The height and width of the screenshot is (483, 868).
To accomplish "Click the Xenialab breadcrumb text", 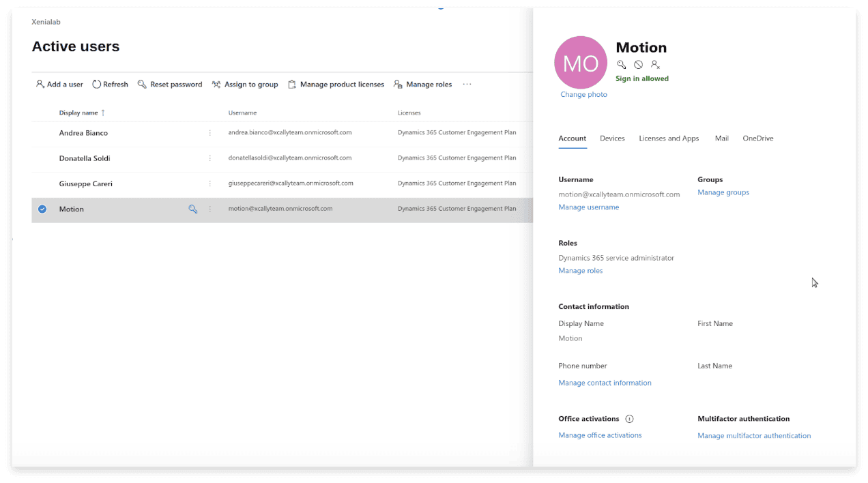I will click(x=46, y=22).
